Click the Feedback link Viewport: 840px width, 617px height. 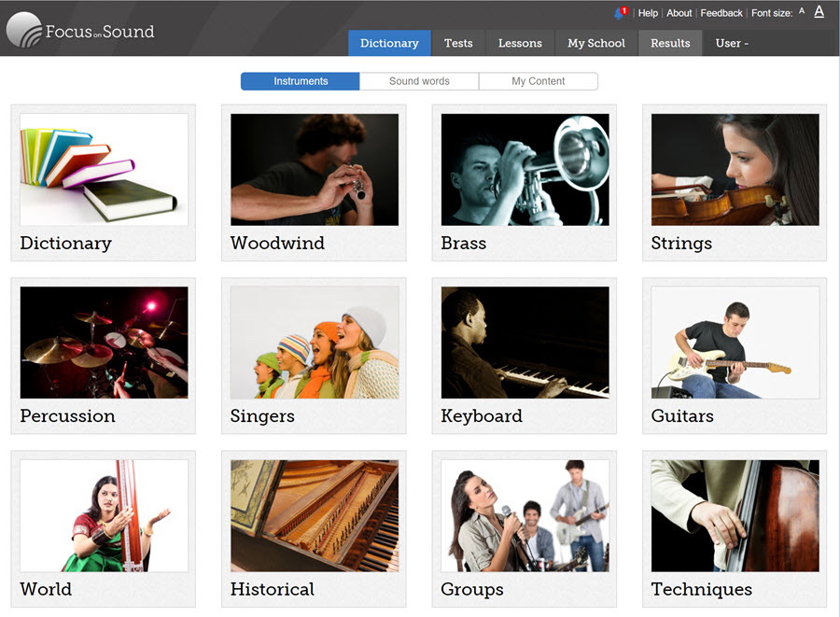click(721, 13)
